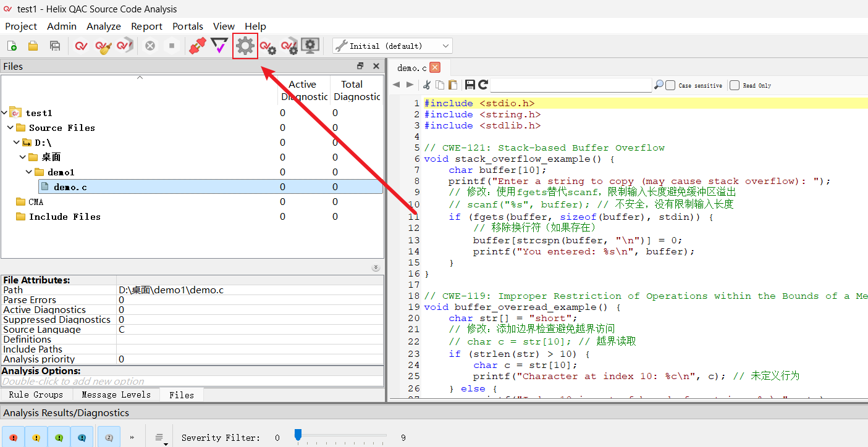The width and height of the screenshot is (868, 447).
Task: Click the QAC checkmark with small gear icon
Action: pos(268,47)
